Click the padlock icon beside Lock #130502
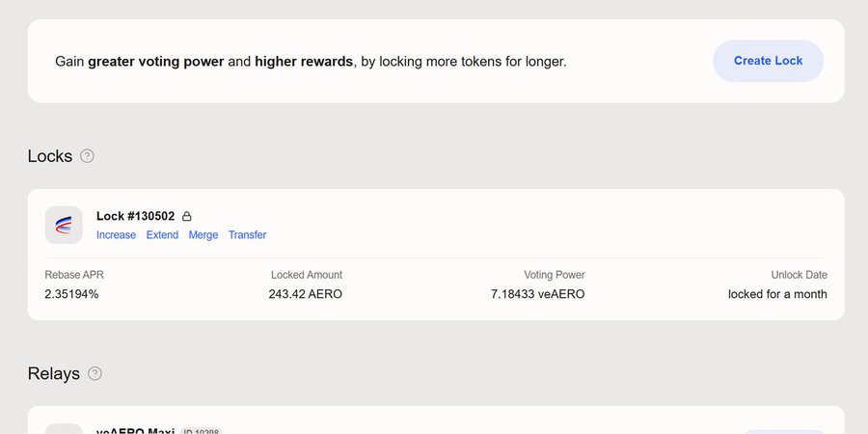Viewport: 868px width, 434px height. click(x=186, y=216)
